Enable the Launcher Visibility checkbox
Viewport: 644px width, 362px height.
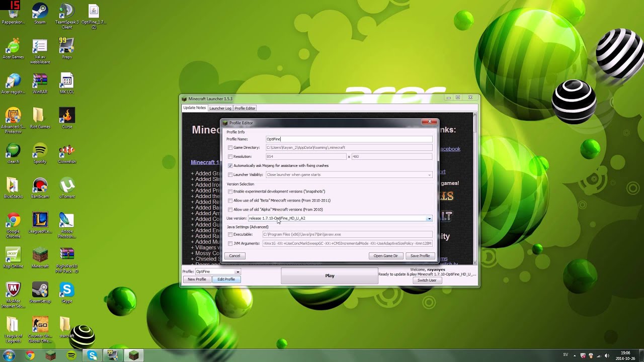(x=230, y=175)
